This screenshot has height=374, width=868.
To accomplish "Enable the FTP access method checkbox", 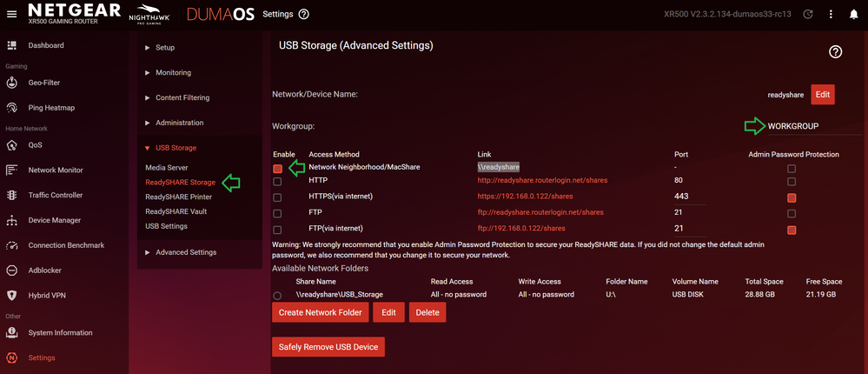I will pos(277,213).
